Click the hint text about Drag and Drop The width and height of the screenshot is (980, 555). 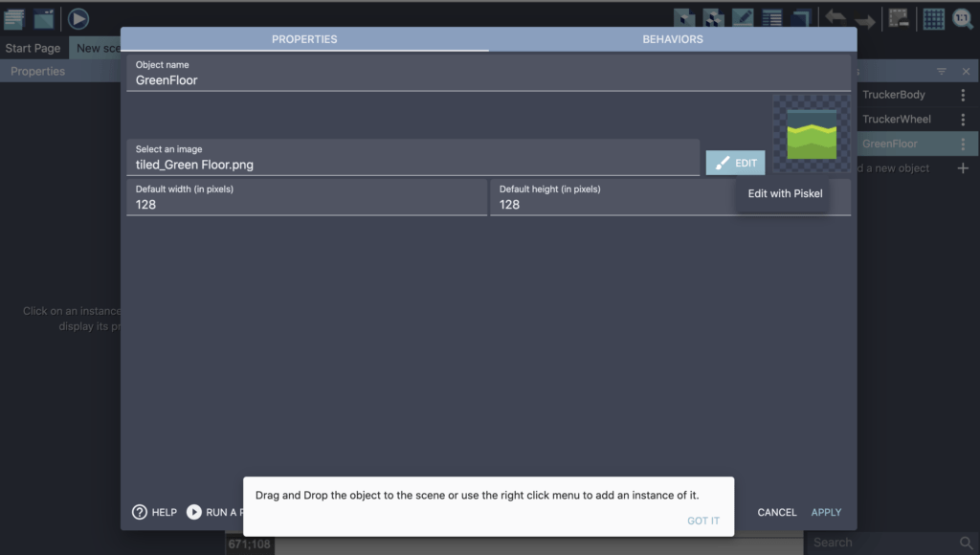tap(477, 495)
